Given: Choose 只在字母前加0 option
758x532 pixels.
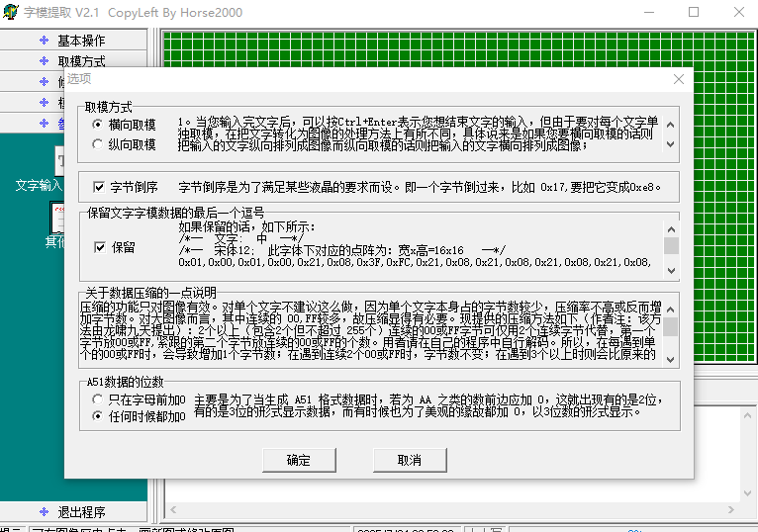Looking at the screenshot, I should coord(97,399).
